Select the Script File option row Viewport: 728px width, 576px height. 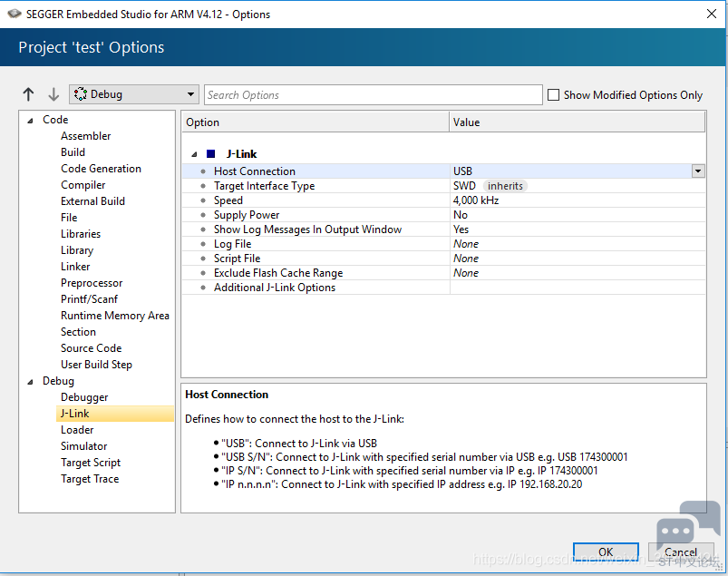pyautogui.click(x=443, y=259)
